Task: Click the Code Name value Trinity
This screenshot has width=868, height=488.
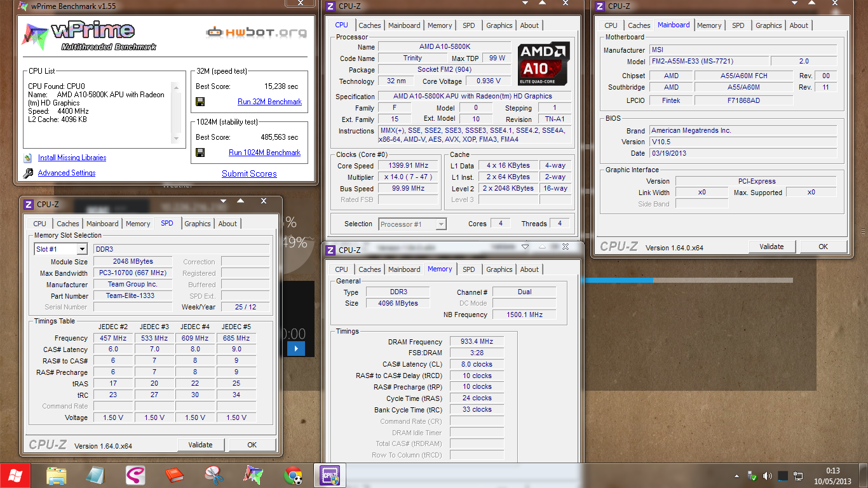Action: click(412, 58)
